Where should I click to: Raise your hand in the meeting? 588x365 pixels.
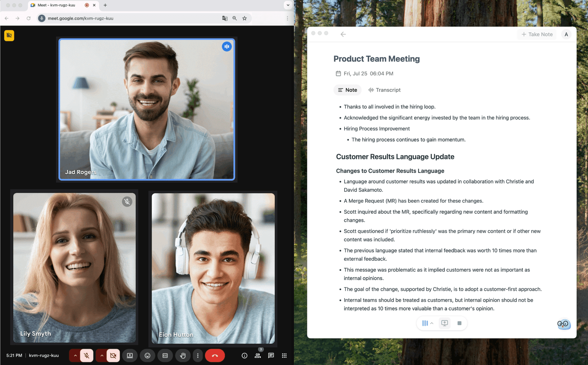tap(183, 356)
